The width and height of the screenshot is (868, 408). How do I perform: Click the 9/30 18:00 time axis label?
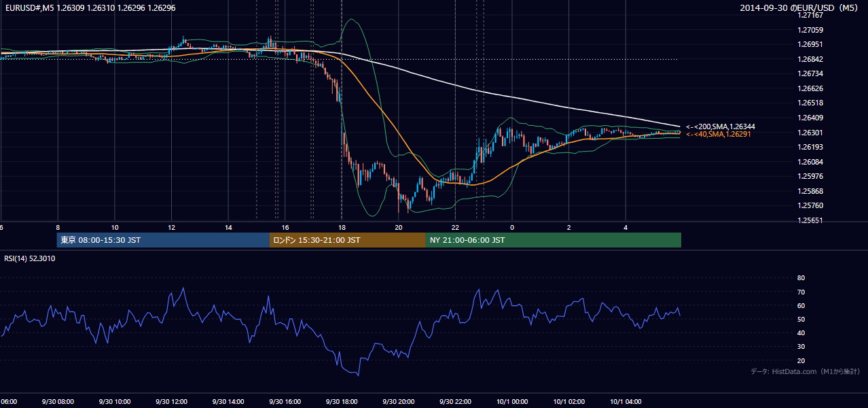pos(341,402)
